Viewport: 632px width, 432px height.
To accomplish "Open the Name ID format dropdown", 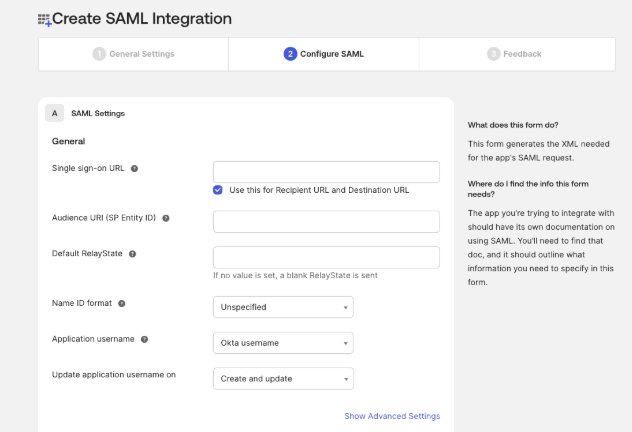I will click(283, 307).
